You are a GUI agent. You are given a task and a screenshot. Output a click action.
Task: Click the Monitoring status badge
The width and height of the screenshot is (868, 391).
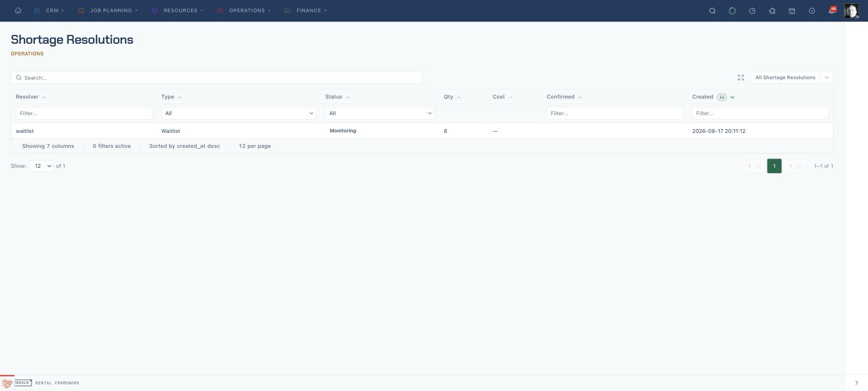tap(343, 131)
